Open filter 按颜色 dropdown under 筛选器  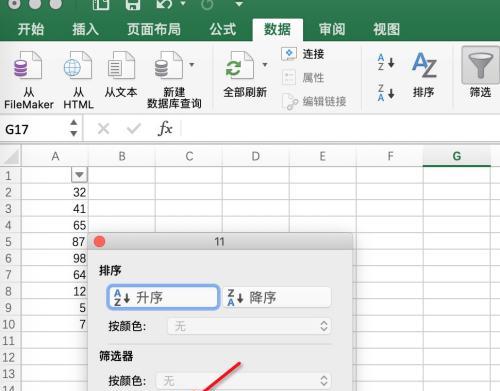point(244,380)
